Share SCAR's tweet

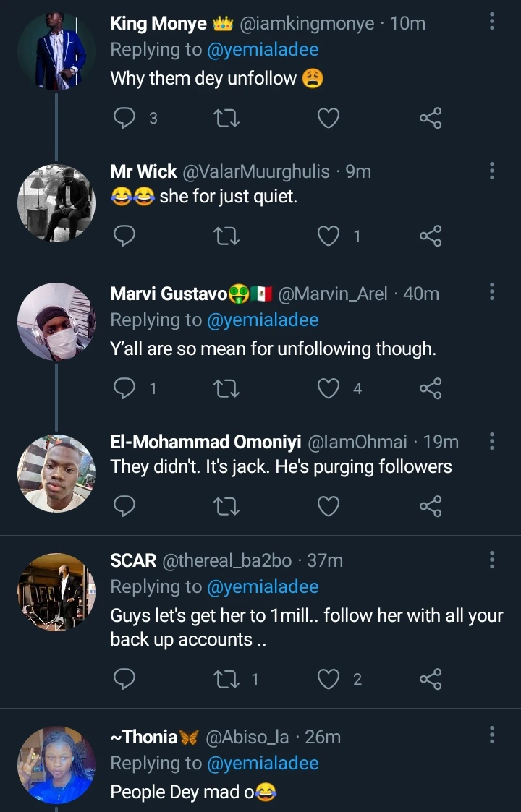pos(431,679)
